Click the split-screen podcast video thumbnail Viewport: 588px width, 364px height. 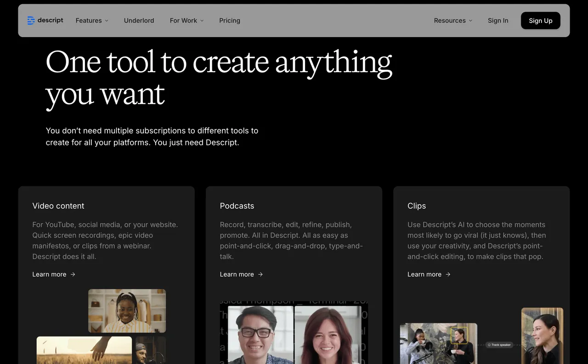(x=294, y=335)
